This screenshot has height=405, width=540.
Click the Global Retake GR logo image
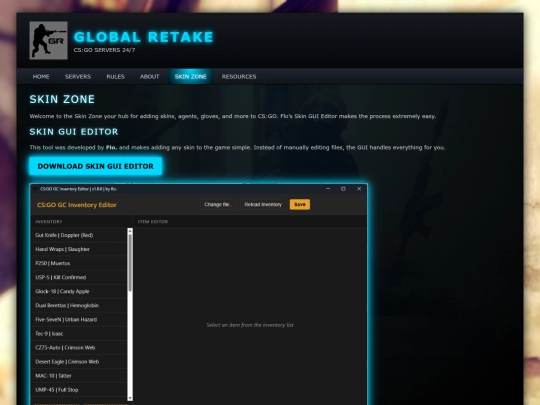(49, 40)
